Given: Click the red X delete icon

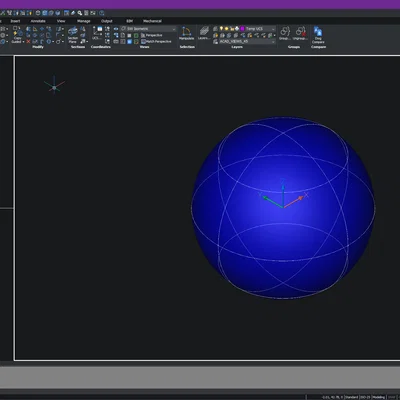Looking at the screenshot, I should 28,42.
